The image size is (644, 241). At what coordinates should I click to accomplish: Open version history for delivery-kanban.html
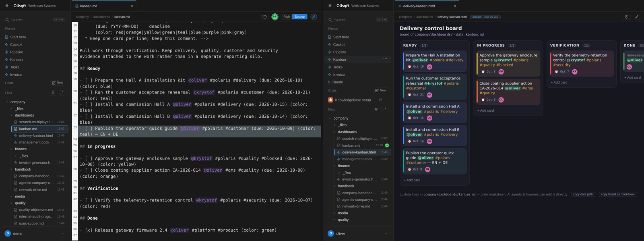tap(626, 17)
